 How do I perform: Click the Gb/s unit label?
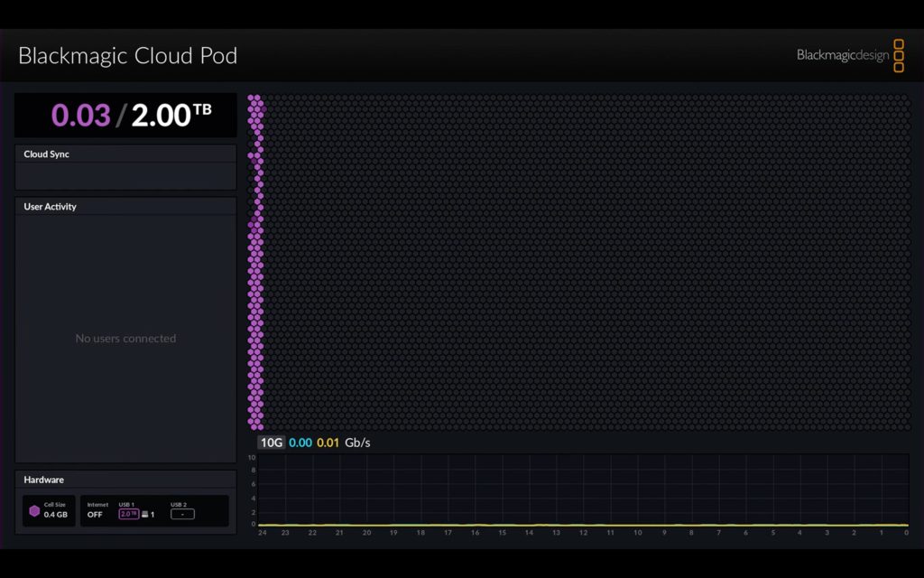click(x=357, y=443)
